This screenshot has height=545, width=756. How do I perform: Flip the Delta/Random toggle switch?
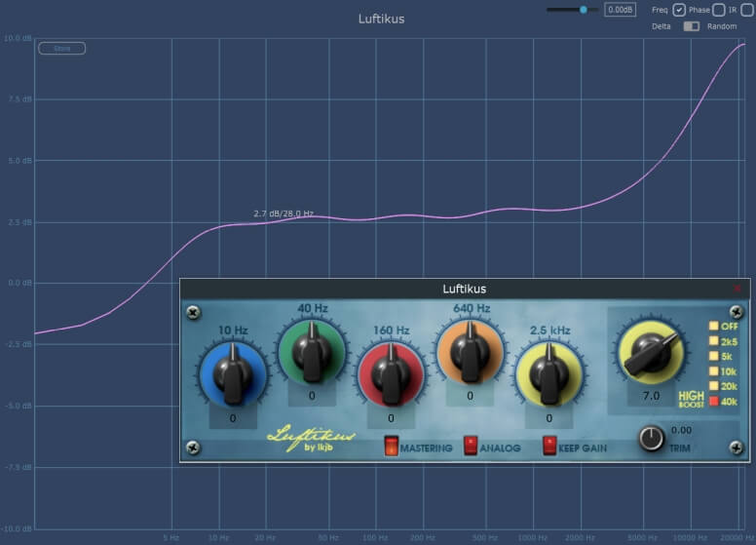tap(692, 26)
